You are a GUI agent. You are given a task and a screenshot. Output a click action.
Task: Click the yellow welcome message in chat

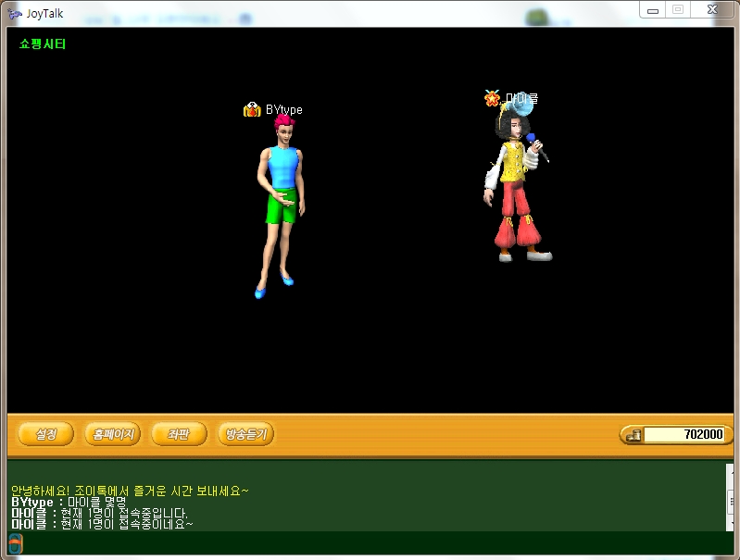click(x=130, y=491)
